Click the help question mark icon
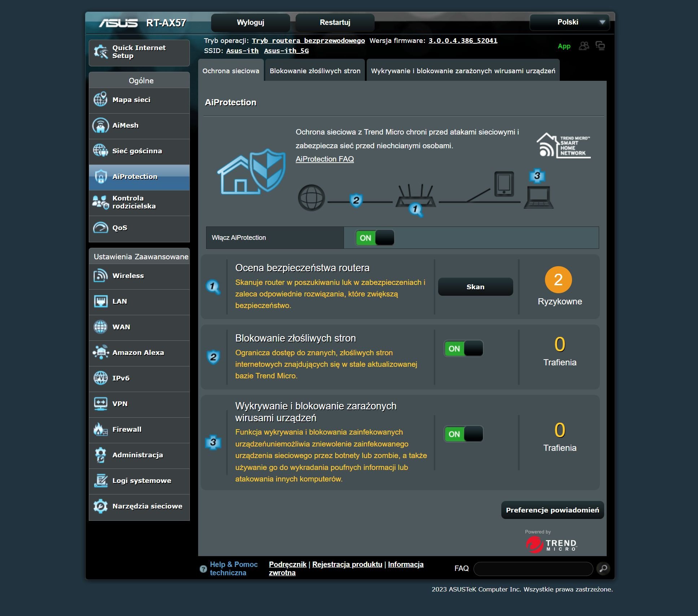 [203, 569]
